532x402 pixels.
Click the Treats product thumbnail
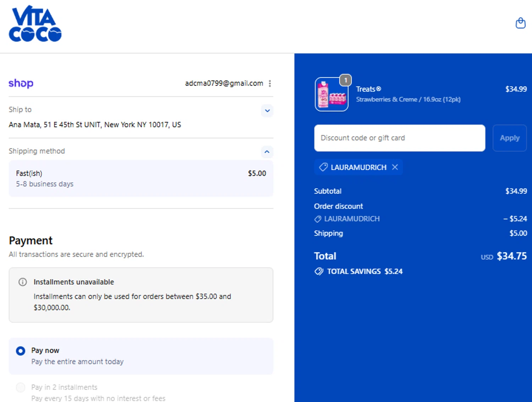point(332,94)
